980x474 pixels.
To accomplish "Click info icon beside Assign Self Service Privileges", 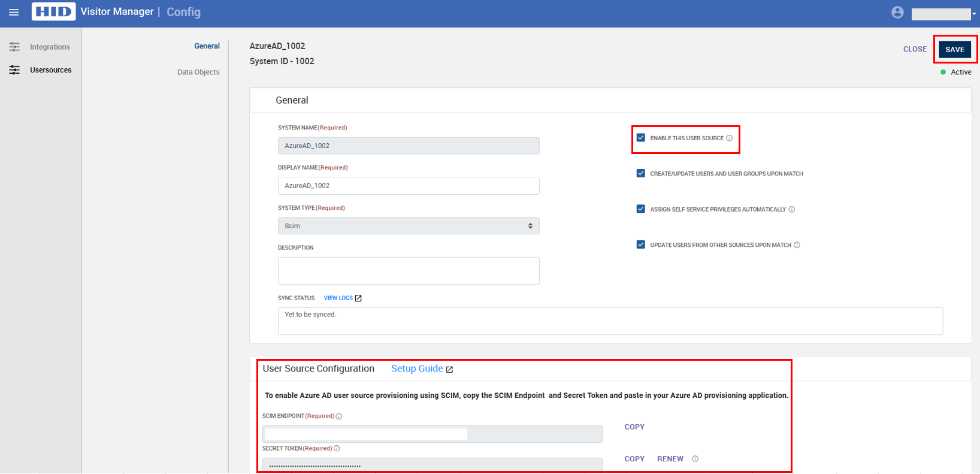I will 791,209.
